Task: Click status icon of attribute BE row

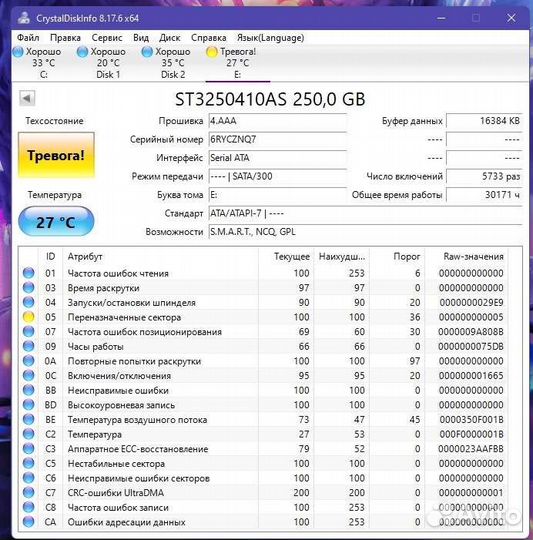Action: click(x=29, y=419)
